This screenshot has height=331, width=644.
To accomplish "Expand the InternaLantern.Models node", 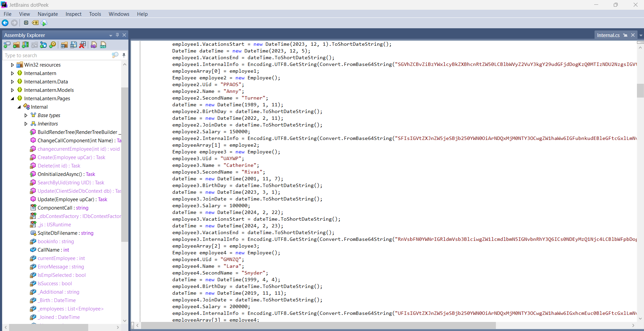I will (12, 90).
